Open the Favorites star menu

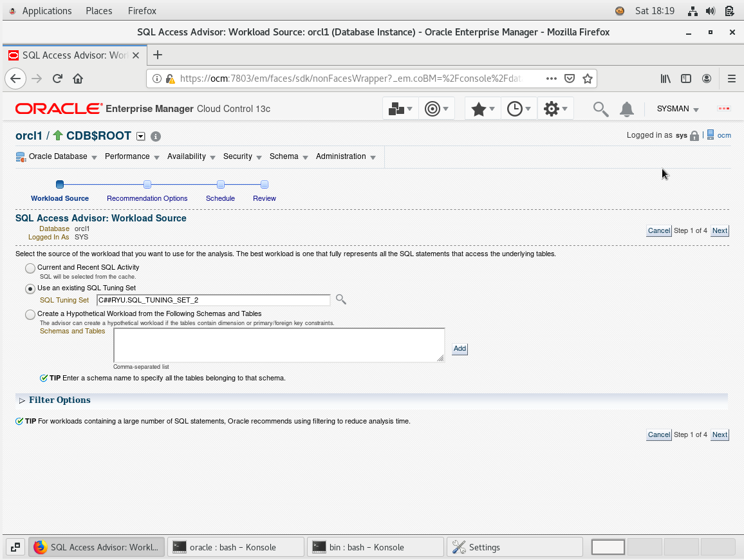[x=483, y=109]
